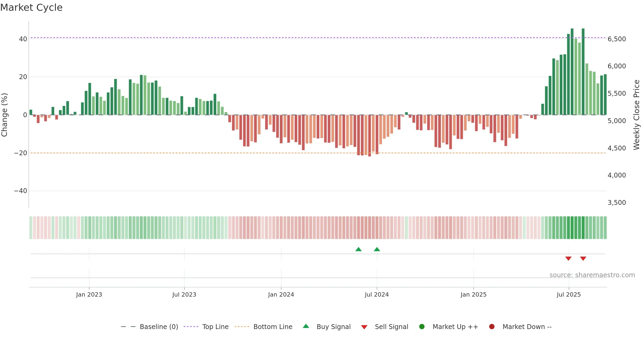This screenshot has width=644, height=362.
Task: Toggle the Buy Signal legend entry
Action: 327,327
